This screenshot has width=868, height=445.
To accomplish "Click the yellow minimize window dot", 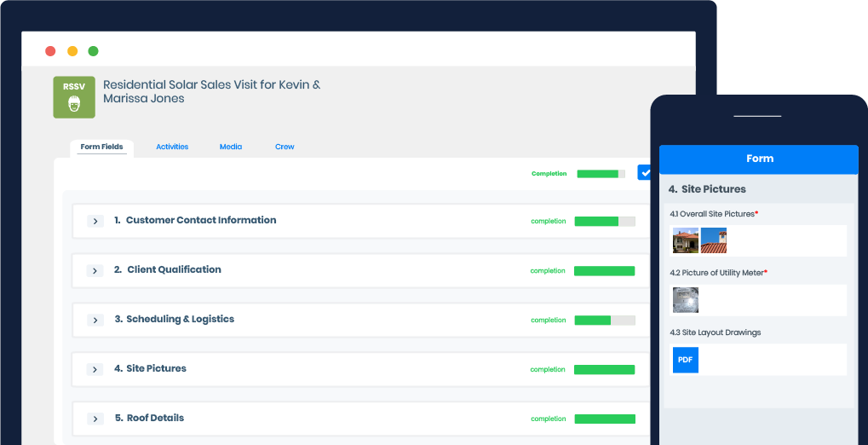I will (x=72, y=51).
